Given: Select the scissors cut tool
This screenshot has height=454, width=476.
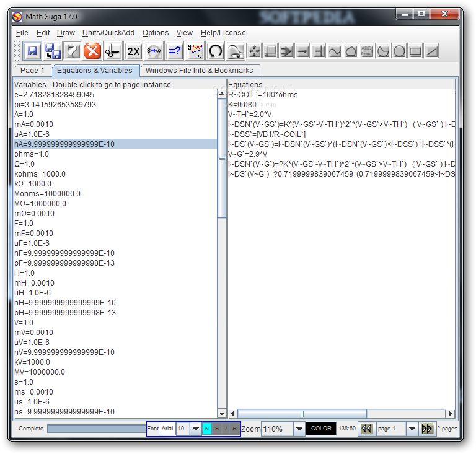Looking at the screenshot, I should [x=113, y=51].
